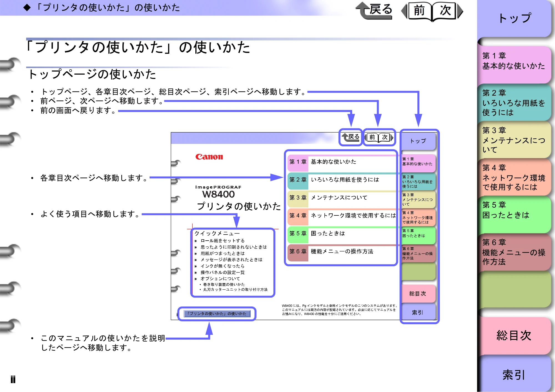555x392 pixels.
Task: Click sub-item 丸刃カッターユニットの取り付け方法
Action: pos(235,289)
